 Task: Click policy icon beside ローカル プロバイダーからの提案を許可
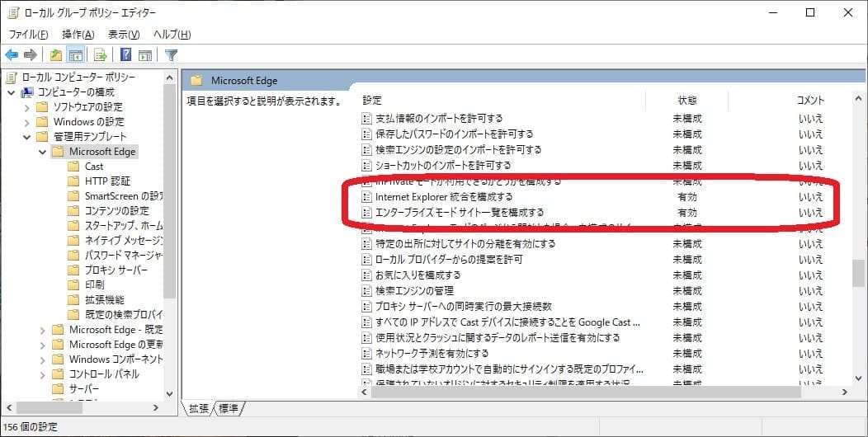(366, 260)
